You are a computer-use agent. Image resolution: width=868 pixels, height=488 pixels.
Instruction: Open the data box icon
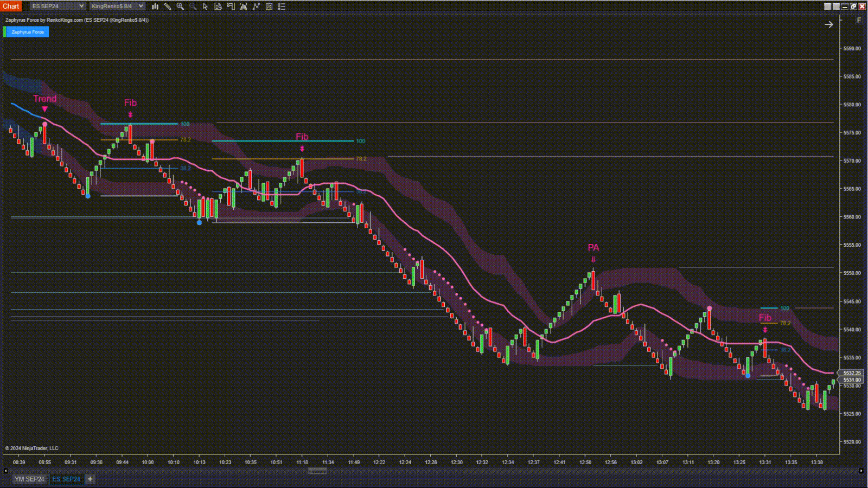point(218,7)
